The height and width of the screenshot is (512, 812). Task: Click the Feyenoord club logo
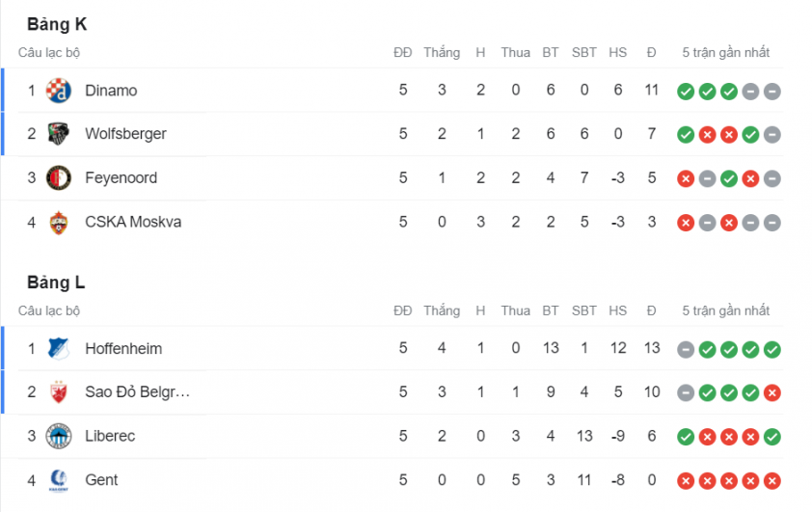(59, 178)
